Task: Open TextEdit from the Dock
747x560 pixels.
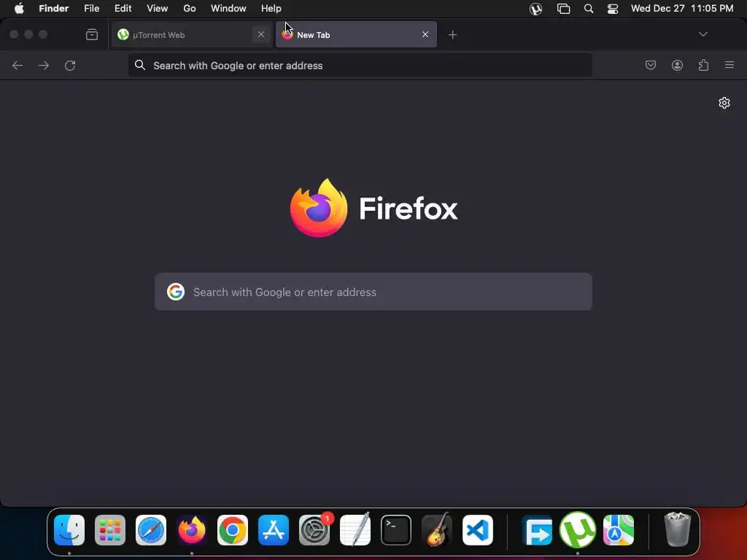Action: [x=355, y=529]
